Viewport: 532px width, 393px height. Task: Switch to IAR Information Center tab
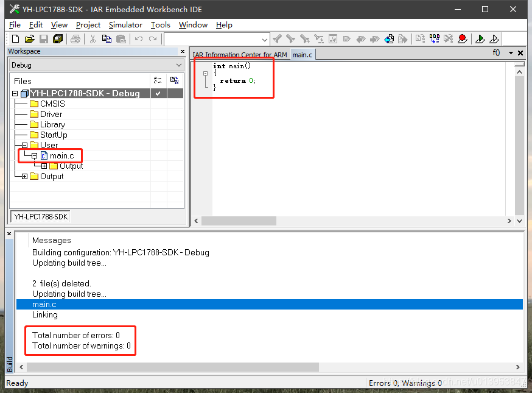point(240,55)
